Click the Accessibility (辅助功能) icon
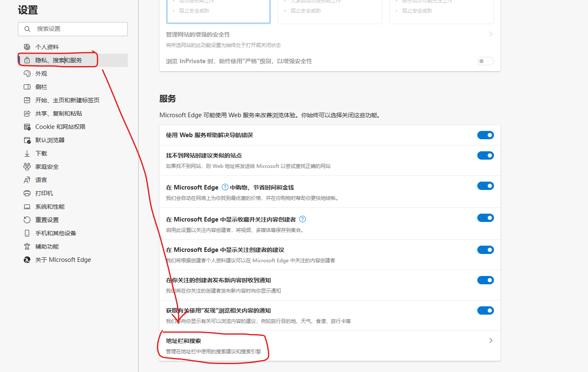Viewport: 588px width, 372px height. coord(27,246)
